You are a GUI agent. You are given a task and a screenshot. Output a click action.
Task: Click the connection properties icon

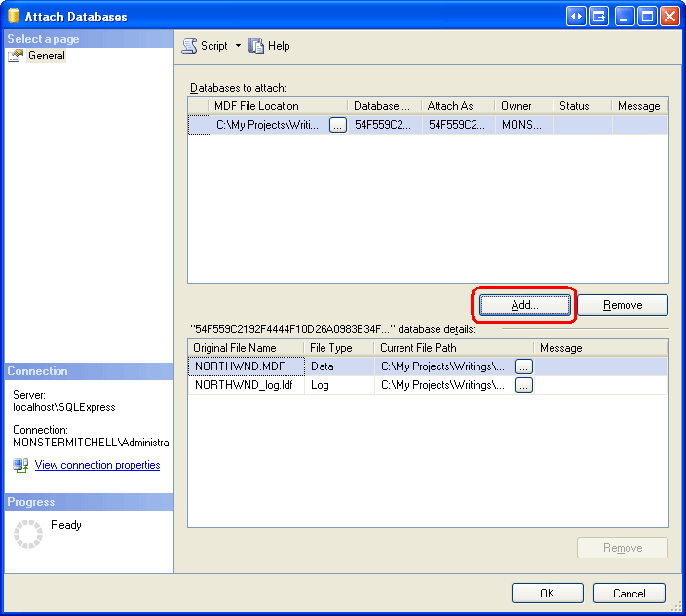[20, 465]
